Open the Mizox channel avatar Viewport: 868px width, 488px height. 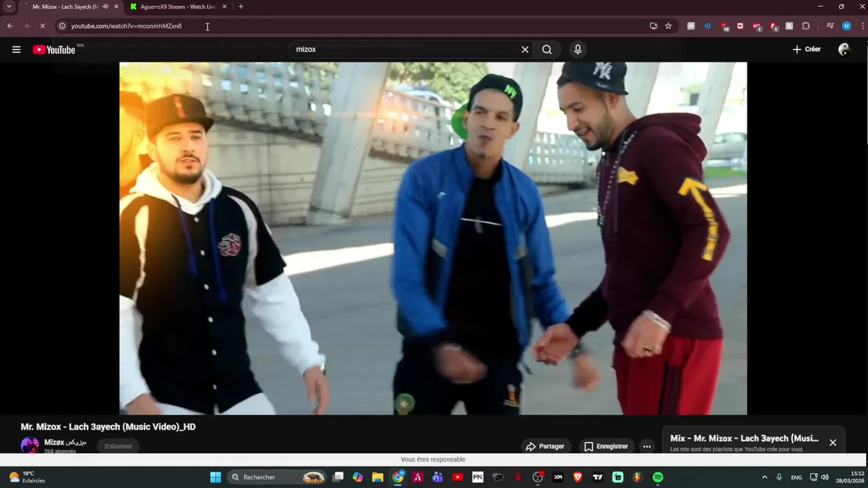[x=29, y=445]
